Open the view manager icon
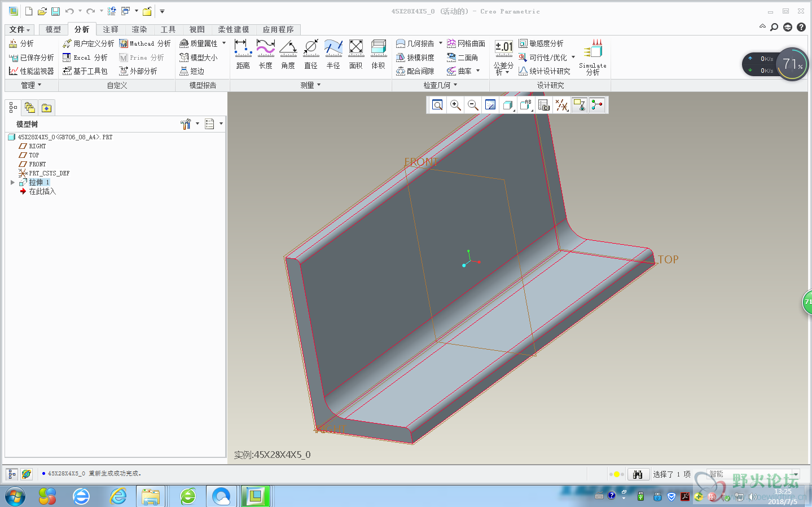This screenshot has height=507, width=812. click(544, 105)
